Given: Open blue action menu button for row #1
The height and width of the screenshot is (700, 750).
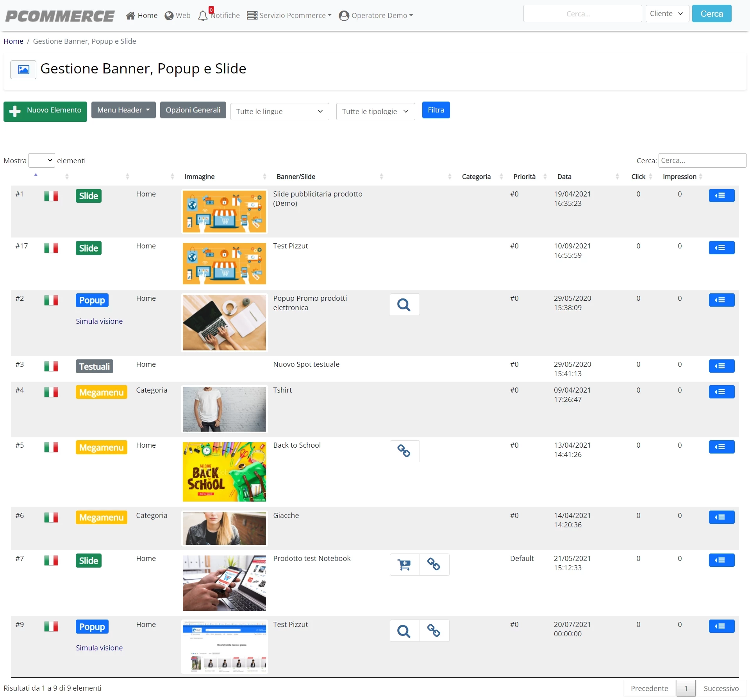Looking at the screenshot, I should click(721, 195).
